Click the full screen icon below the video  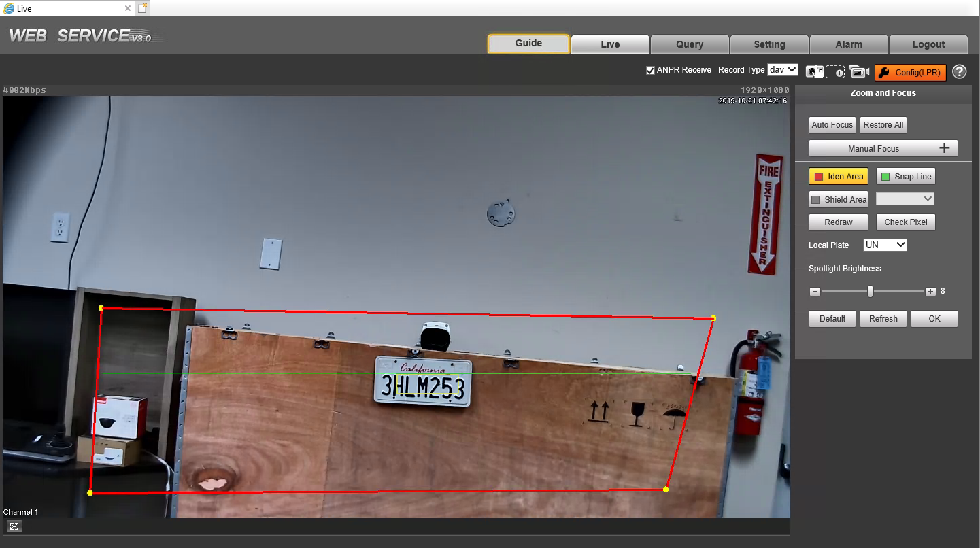[14, 526]
